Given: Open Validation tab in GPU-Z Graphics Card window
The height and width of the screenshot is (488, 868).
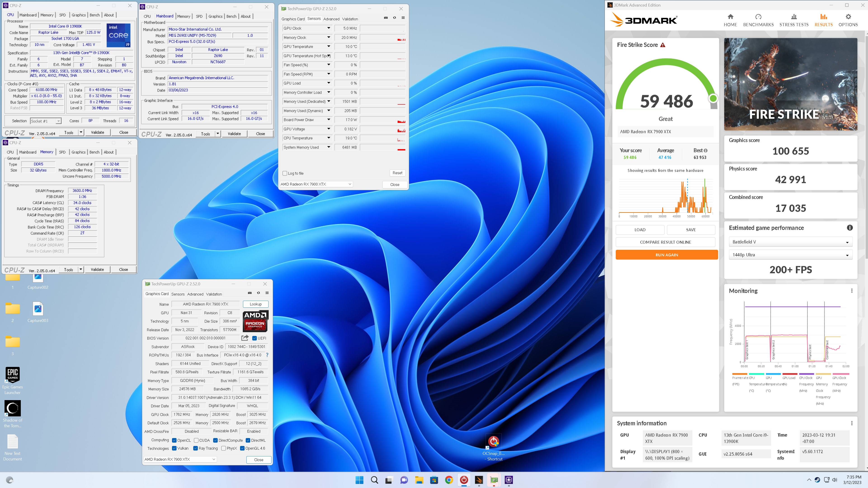Looking at the screenshot, I should point(214,294).
